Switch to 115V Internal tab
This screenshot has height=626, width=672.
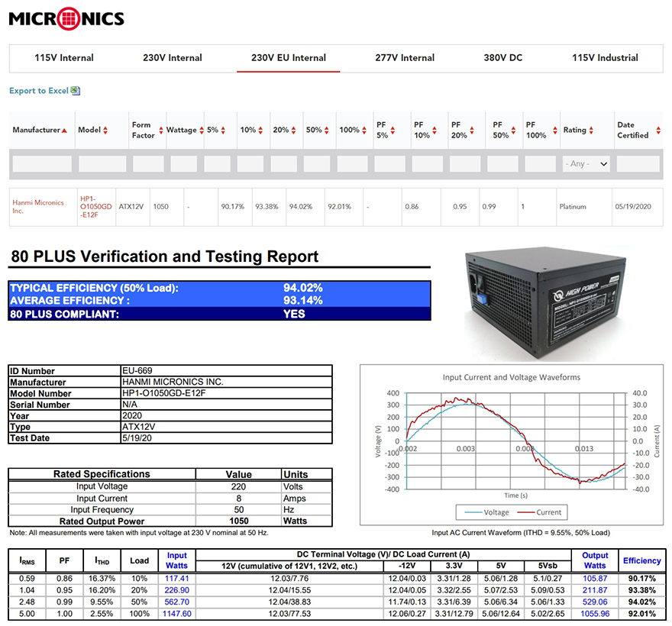(64, 58)
